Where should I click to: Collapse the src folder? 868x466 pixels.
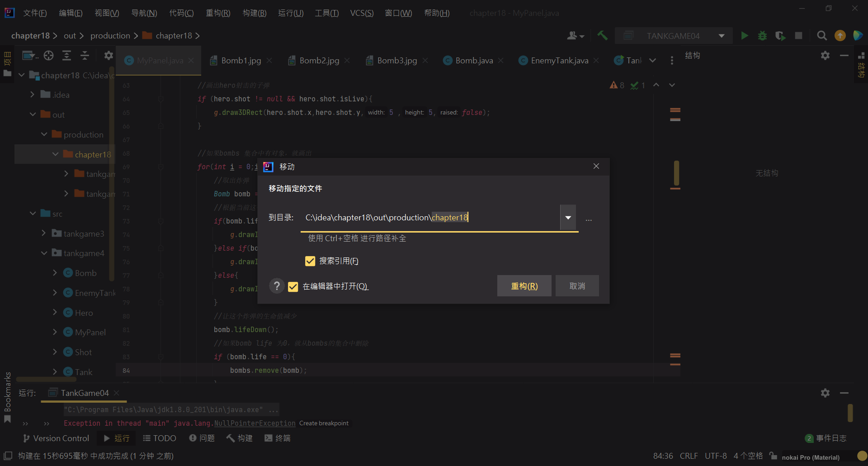click(x=33, y=213)
